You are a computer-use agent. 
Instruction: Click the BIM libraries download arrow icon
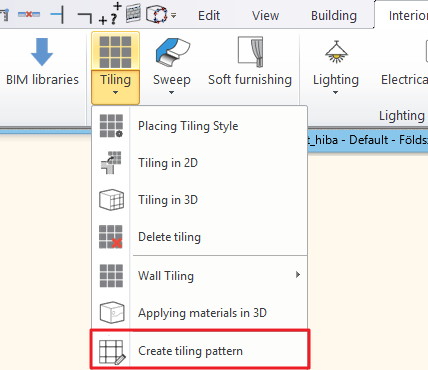coord(42,52)
